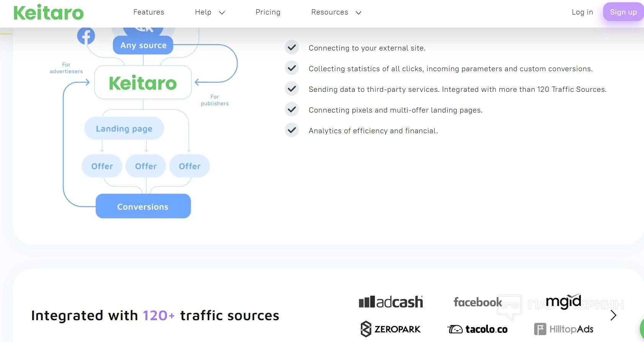The height and width of the screenshot is (342, 644).
Task: Click the 'Integrated with 120+ traffic sources' heading
Action: (155, 316)
